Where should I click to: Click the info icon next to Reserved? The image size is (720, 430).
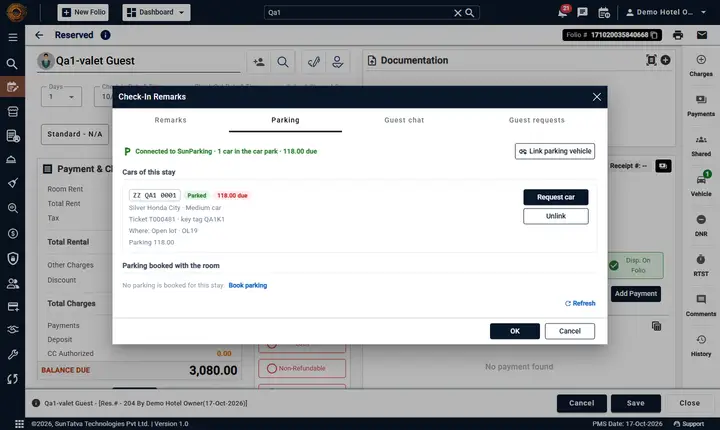(x=105, y=35)
